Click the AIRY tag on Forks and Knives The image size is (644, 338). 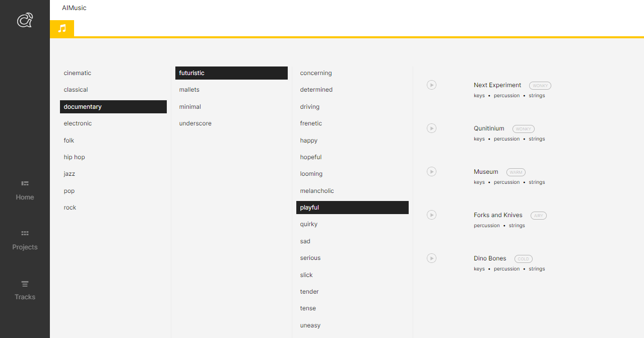(x=538, y=216)
